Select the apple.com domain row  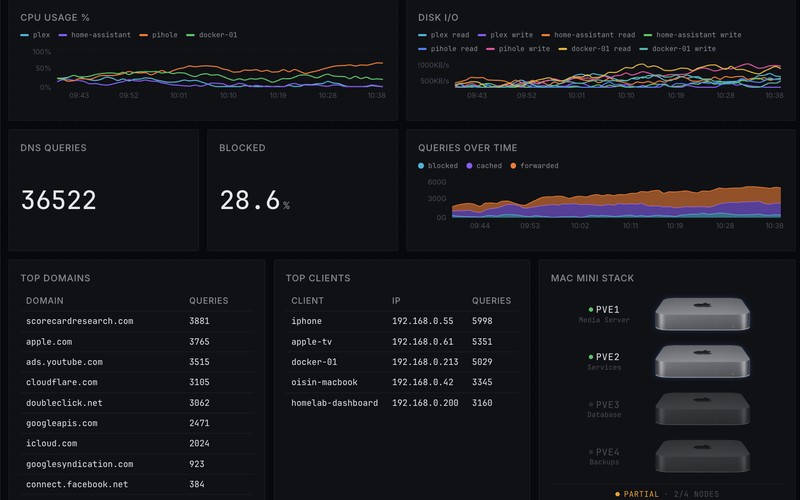pyautogui.click(x=137, y=341)
